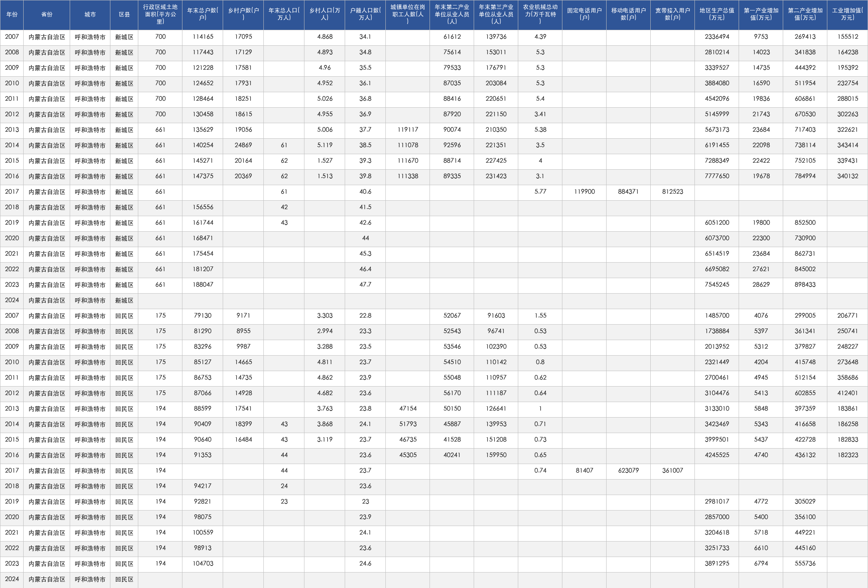
Task: Select cell with GDP value 2336494
Action: (x=717, y=37)
